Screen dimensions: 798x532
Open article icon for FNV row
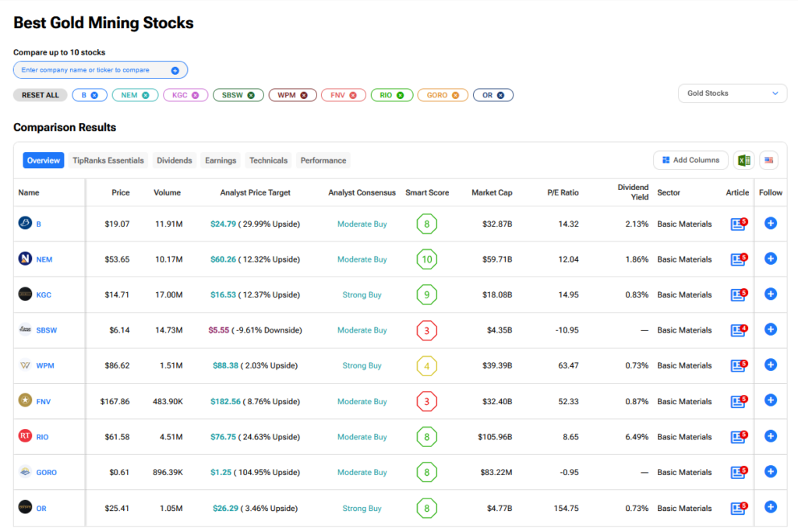[739, 401]
